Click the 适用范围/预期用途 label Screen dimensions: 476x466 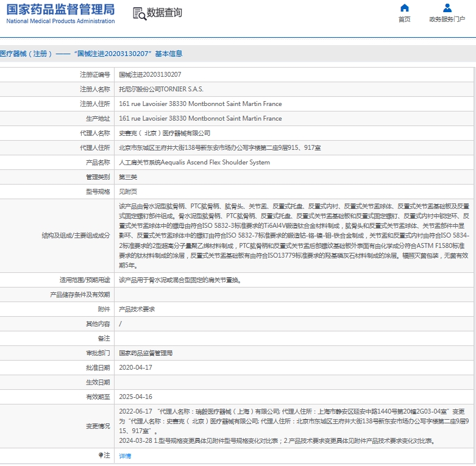[x=85, y=280]
